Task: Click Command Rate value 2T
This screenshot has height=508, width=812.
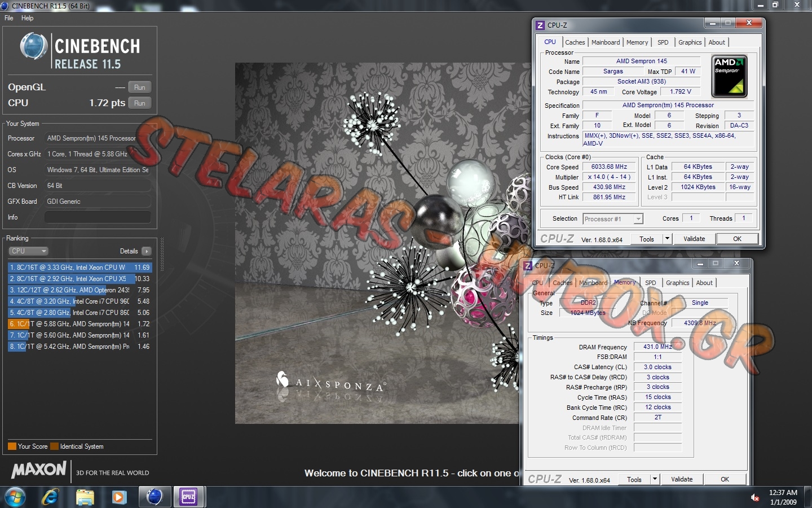Action: point(657,418)
